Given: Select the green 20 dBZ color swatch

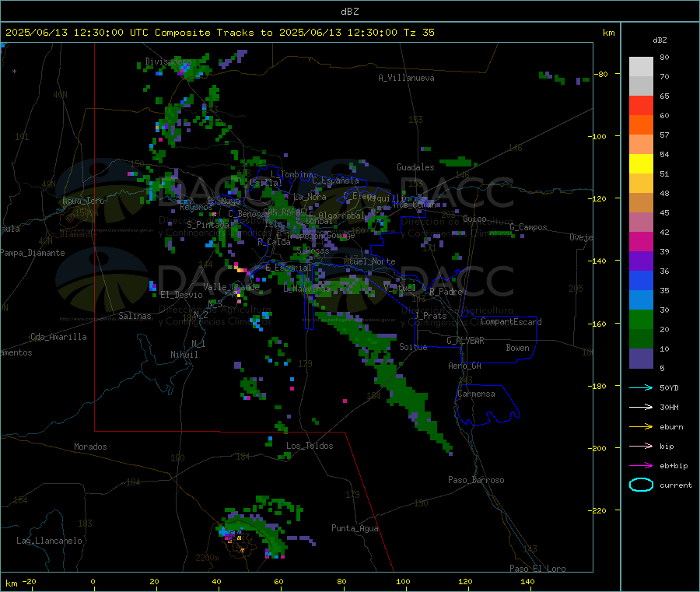Looking at the screenshot, I should point(641,319).
